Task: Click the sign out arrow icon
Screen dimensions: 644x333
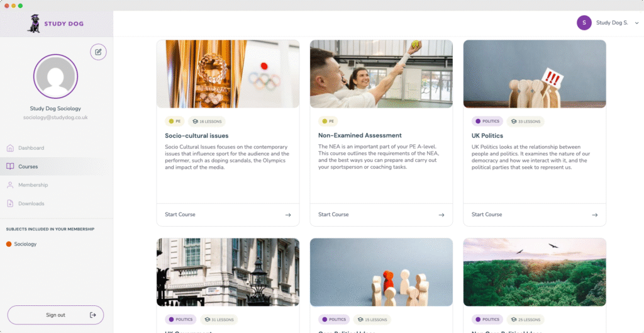Action: 93,315
